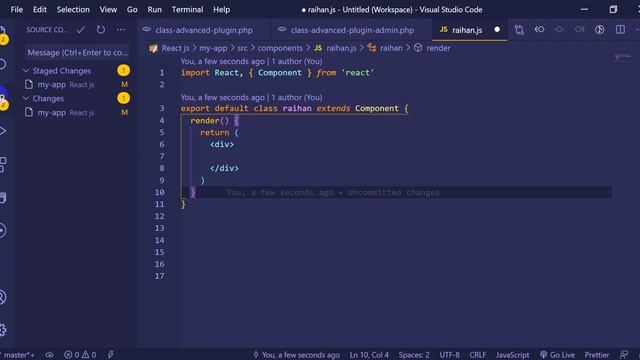Click the 'react' string on line 1
Screen dimensions: 640x360
coord(358,73)
